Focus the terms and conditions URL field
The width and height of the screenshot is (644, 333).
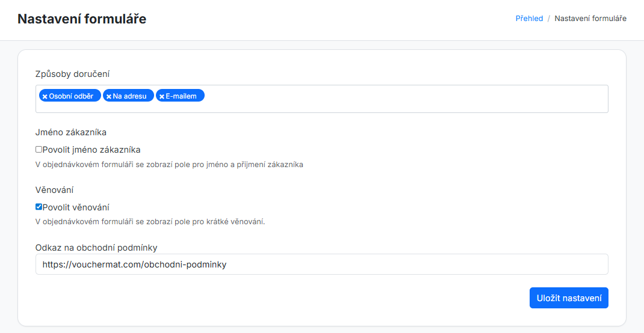[322, 264]
